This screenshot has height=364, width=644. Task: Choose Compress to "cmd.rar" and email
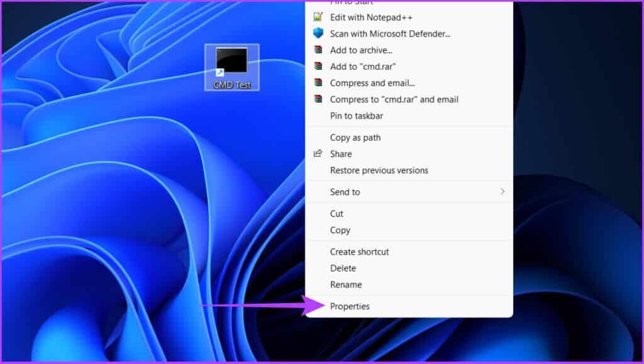pos(394,99)
